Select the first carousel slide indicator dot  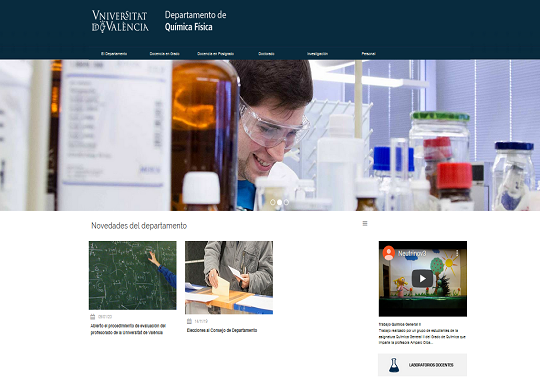(273, 202)
